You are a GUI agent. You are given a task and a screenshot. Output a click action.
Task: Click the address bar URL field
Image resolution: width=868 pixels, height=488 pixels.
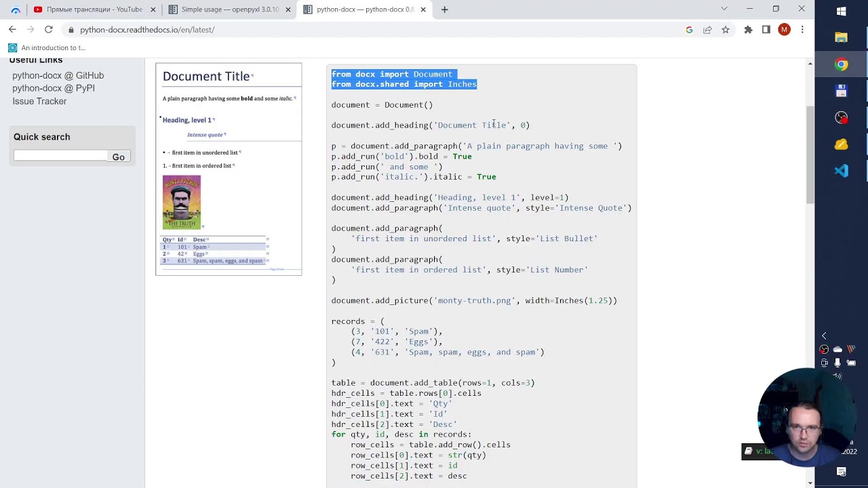pos(373,30)
